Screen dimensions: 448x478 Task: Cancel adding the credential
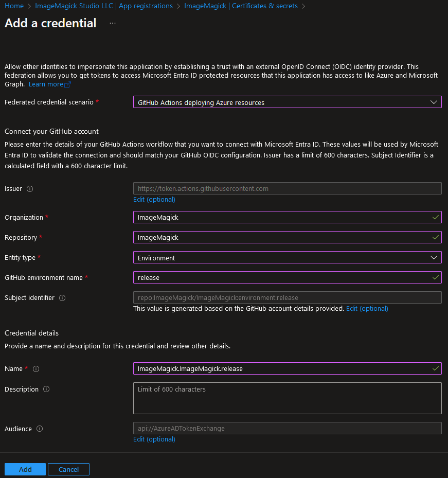pos(68,469)
